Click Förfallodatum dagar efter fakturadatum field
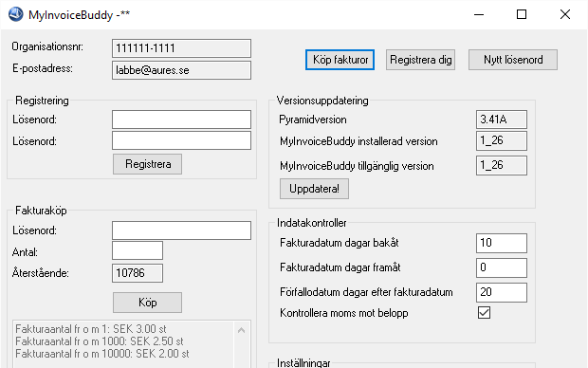Image resolution: width=588 pixels, height=368 pixels. pos(502,293)
